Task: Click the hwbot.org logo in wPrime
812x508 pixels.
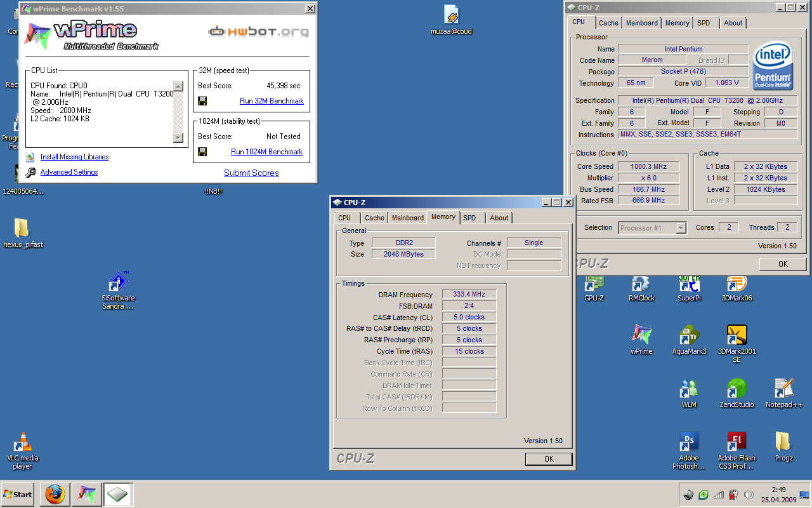Action: 259,30
